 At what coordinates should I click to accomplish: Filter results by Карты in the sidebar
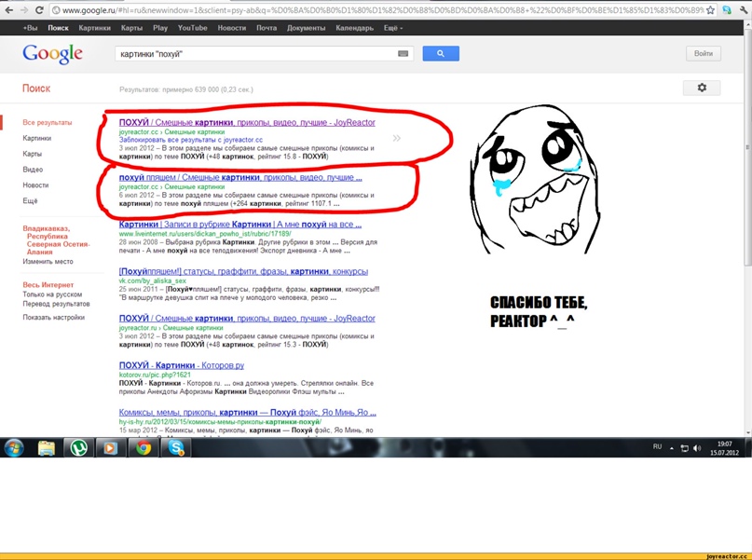[32, 154]
